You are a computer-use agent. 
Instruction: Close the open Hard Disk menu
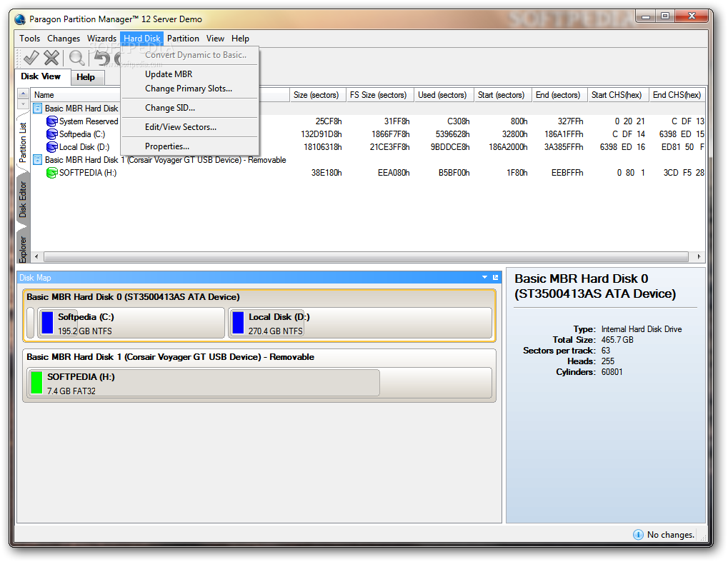click(142, 39)
